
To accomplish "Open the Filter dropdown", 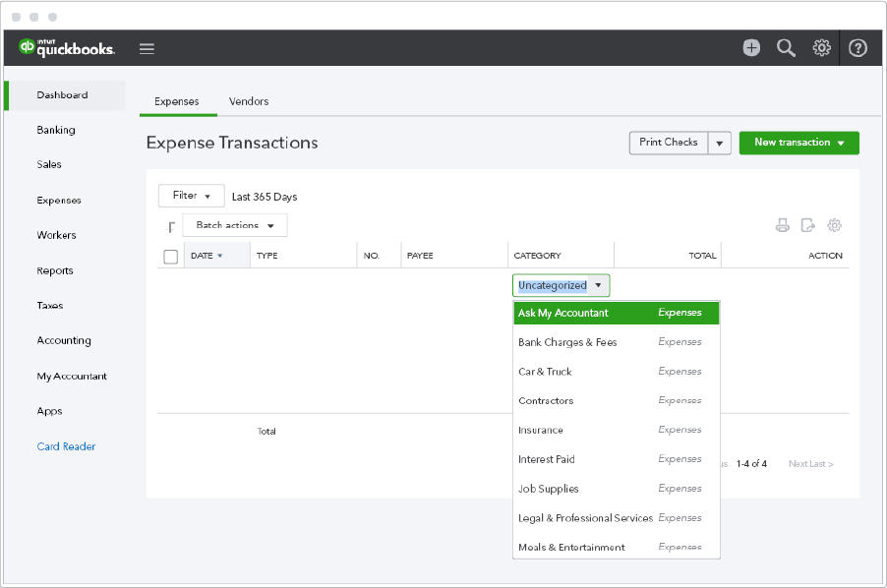I will (x=191, y=196).
